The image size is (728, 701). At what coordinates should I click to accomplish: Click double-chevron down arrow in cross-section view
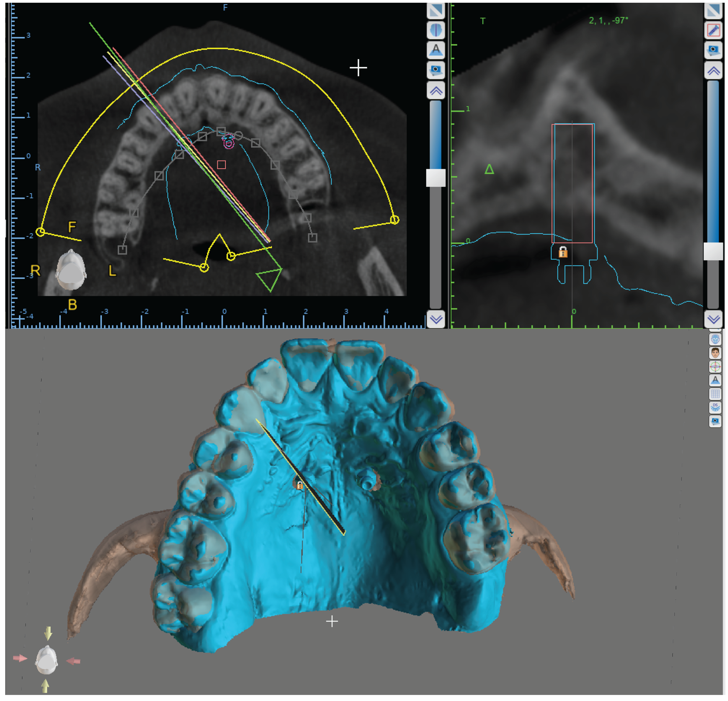[x=713, y=319]
